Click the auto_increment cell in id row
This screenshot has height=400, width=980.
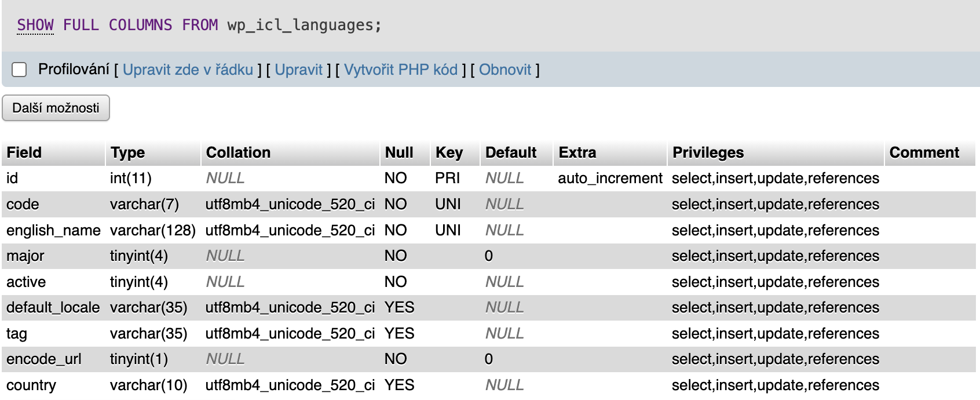click(610, 179)
